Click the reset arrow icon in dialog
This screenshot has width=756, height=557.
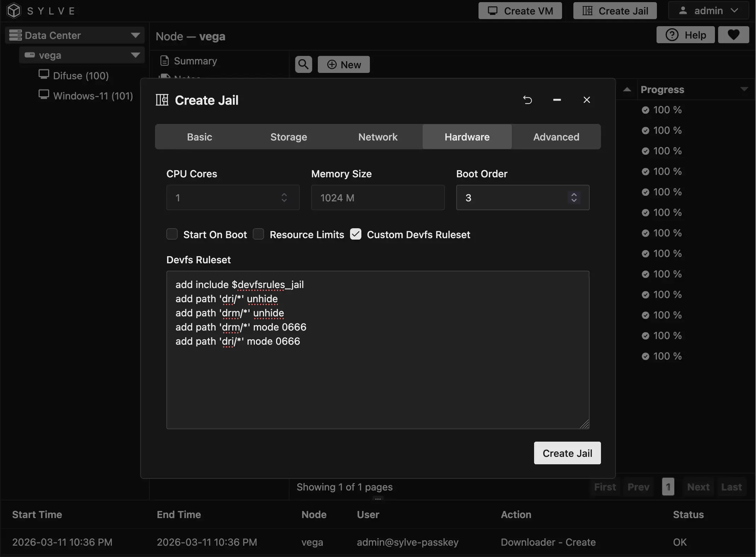527,100
